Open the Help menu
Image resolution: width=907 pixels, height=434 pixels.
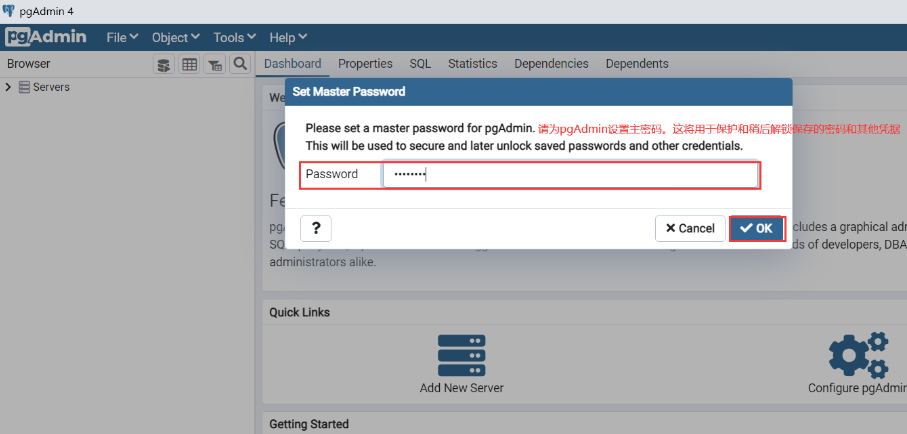tap(288, 37)
